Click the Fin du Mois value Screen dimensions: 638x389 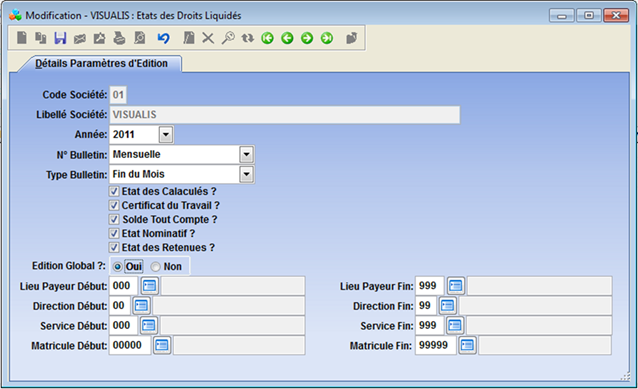138,174
